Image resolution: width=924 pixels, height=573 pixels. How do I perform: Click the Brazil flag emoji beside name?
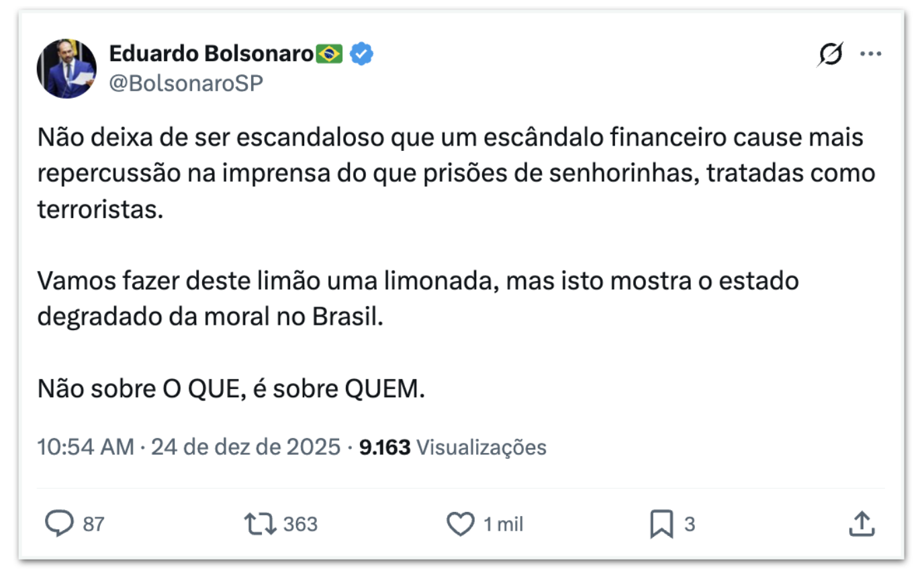point(329,54)
